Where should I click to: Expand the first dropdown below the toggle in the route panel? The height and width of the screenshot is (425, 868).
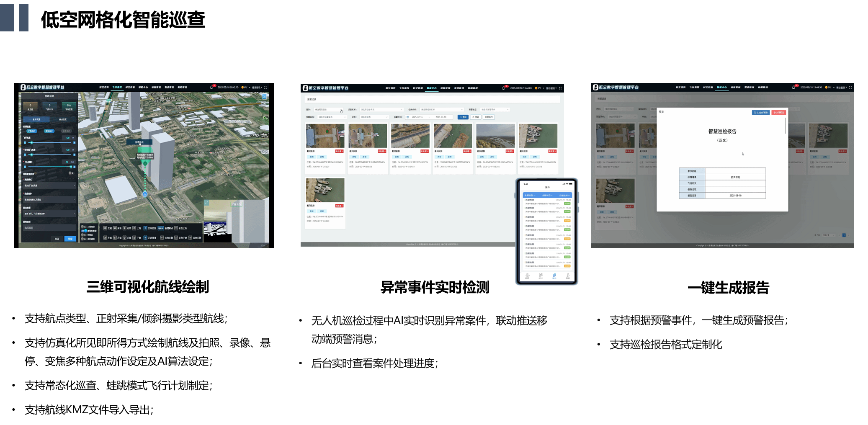click(x=49, y=185)
